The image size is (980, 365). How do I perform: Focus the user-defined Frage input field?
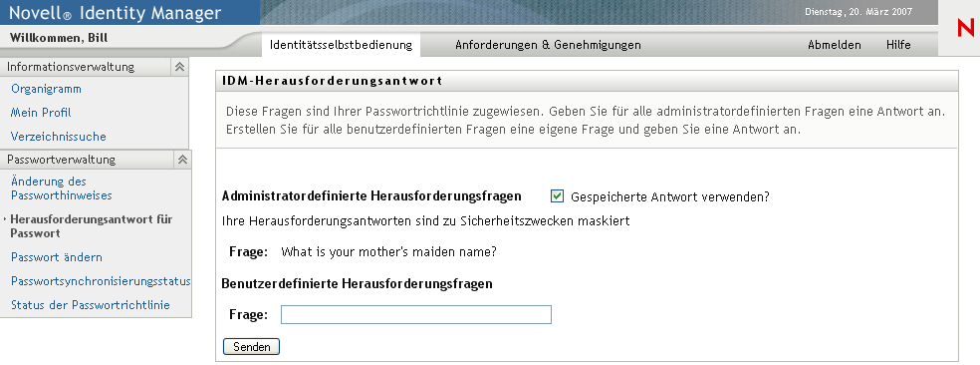416,314
